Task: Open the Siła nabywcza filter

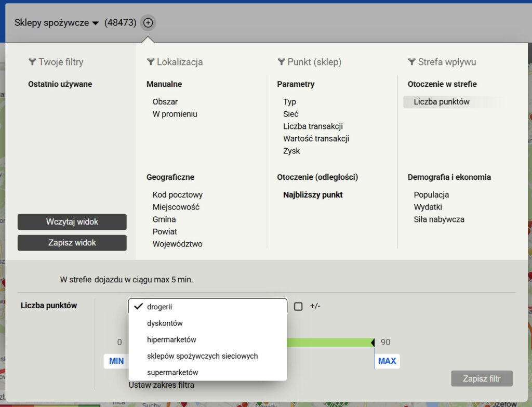Action: point(439,219)
